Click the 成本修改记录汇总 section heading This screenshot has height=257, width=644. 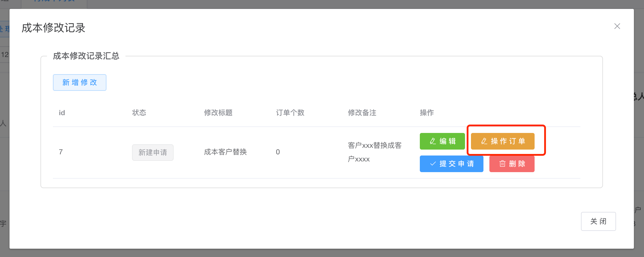click(x=86, y=56)
